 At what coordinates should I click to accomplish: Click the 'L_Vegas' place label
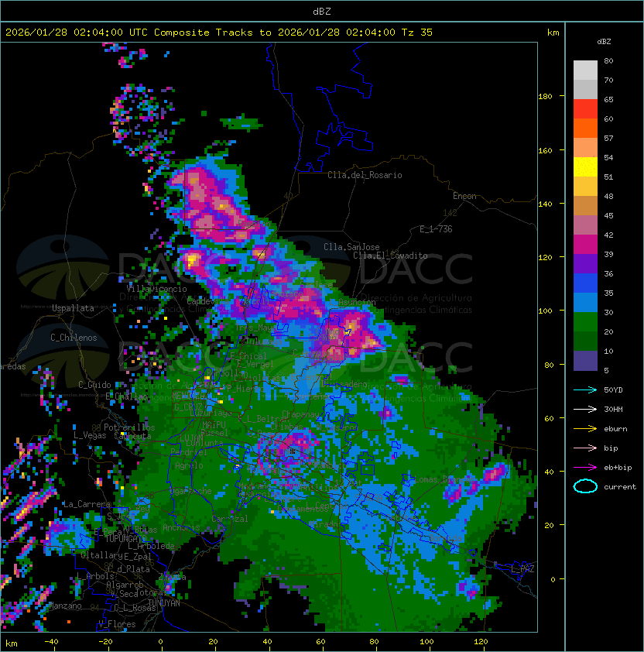pos(90,435)
